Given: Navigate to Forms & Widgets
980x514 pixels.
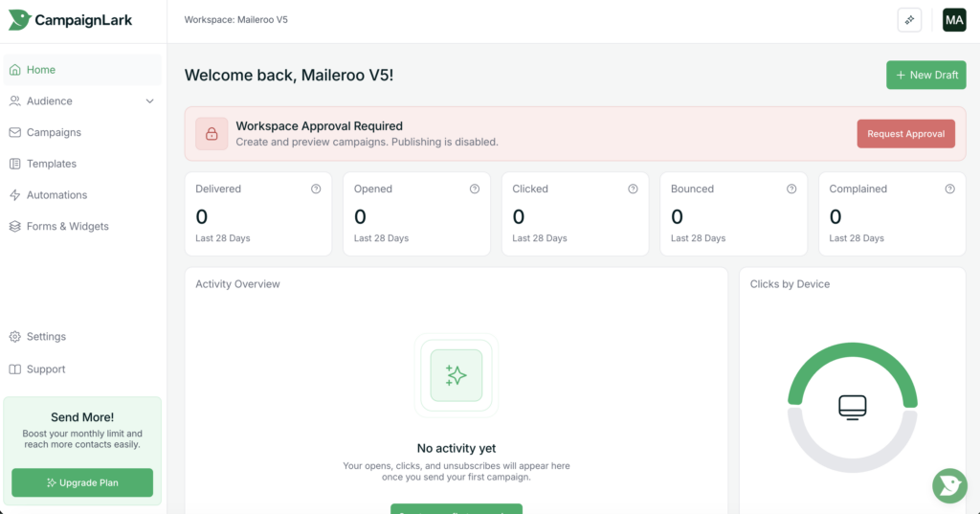Looking at the screenshot, I should tap(67, 227).
